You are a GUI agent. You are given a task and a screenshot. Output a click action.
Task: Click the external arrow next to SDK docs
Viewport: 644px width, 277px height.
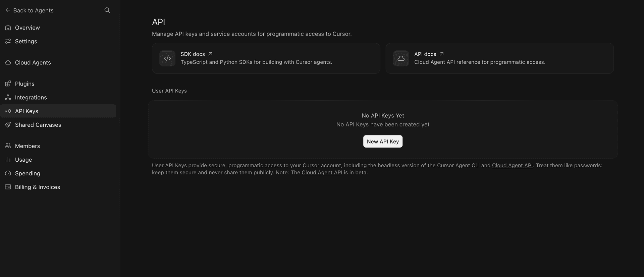coord(210,54)
